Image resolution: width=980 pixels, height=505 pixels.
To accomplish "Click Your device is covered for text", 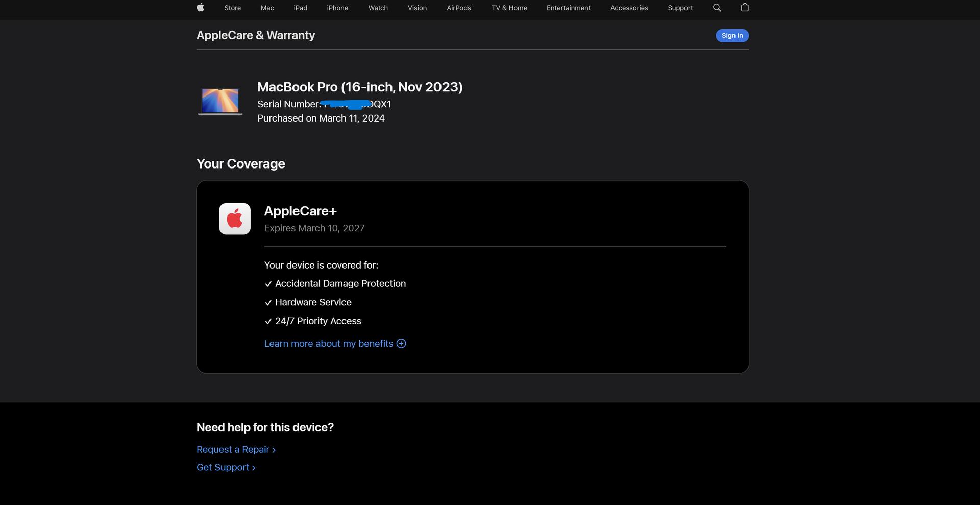I will [321, 265].
